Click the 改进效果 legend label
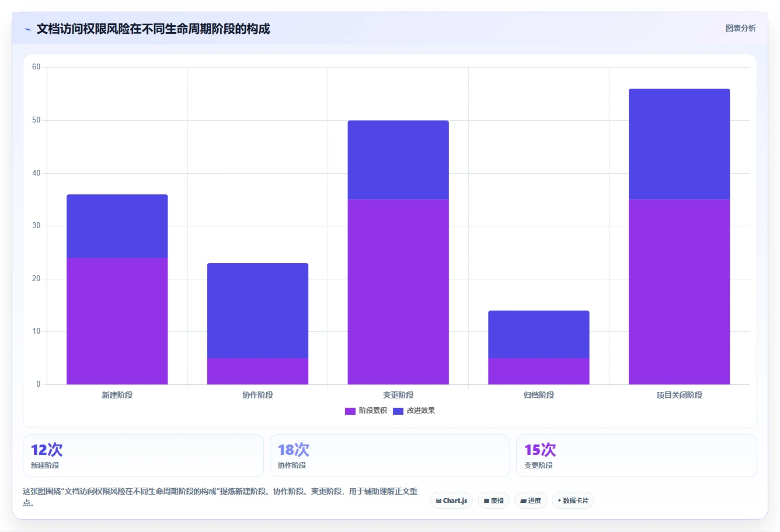The width and height of the screenshot is (780, 532). point(421,411)
